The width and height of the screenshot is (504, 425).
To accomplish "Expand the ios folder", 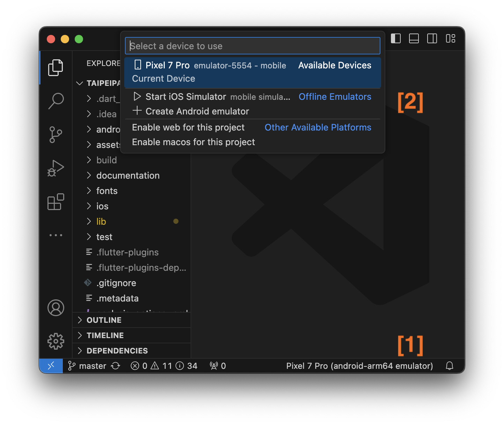I will coord(132,206).
